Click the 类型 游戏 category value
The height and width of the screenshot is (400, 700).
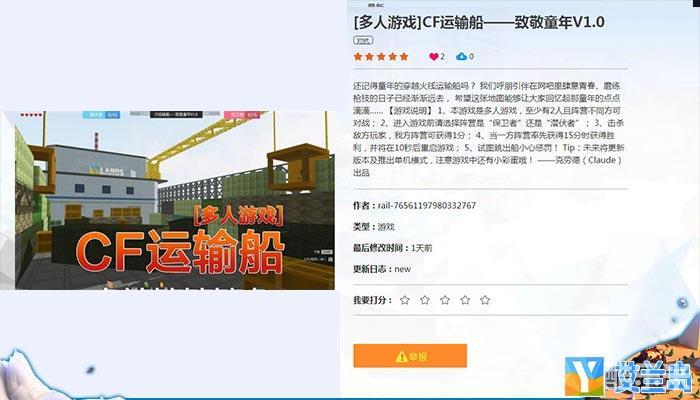coord(386,227)
